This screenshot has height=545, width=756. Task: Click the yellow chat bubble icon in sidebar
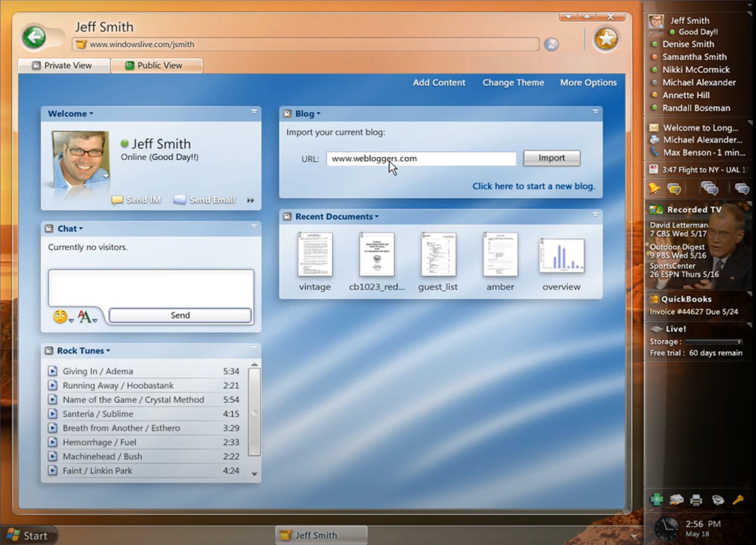tap(674, 189)
